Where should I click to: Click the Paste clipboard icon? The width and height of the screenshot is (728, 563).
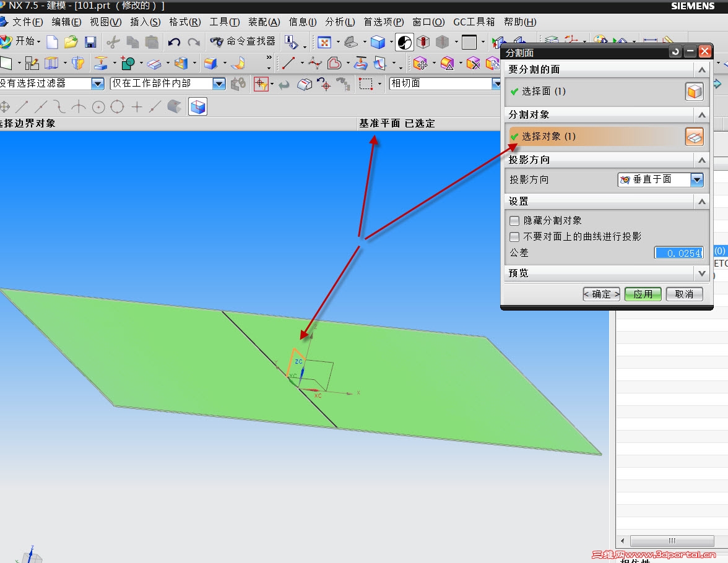pos(151,42)
